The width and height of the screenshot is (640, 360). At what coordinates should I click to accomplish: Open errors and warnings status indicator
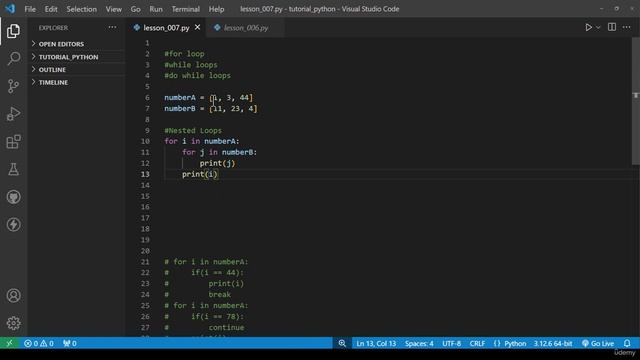(39, 343)
